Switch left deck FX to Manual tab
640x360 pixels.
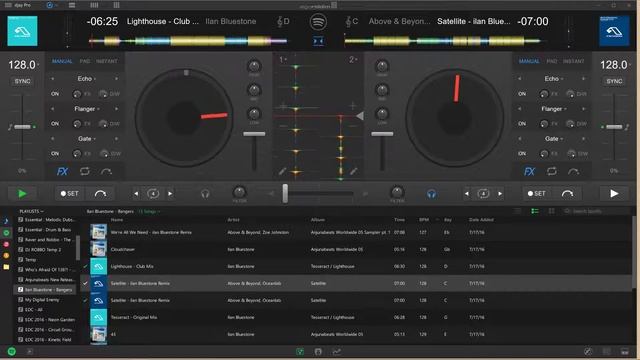(x=62, y=61)
